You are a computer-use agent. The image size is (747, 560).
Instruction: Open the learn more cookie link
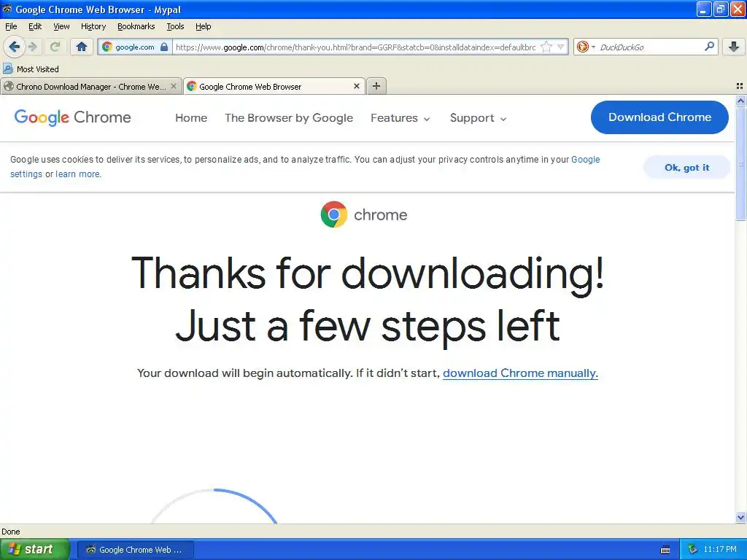pos(77,174)
